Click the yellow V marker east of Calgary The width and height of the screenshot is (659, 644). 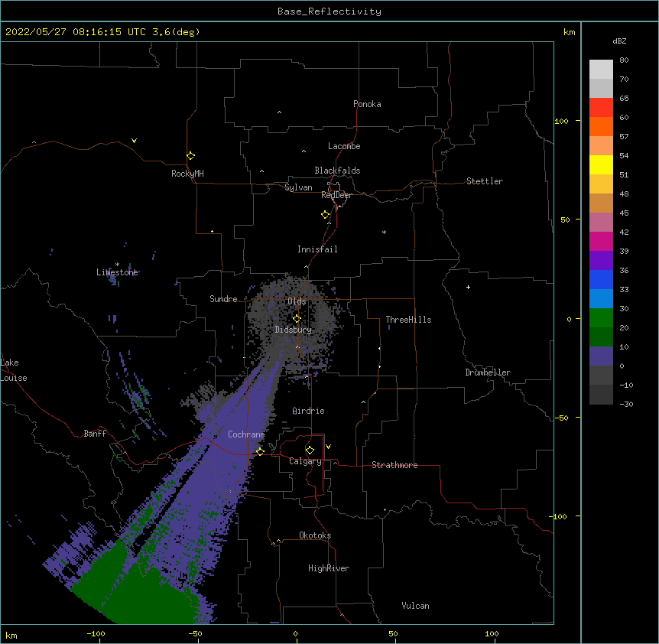click(328, 447)
